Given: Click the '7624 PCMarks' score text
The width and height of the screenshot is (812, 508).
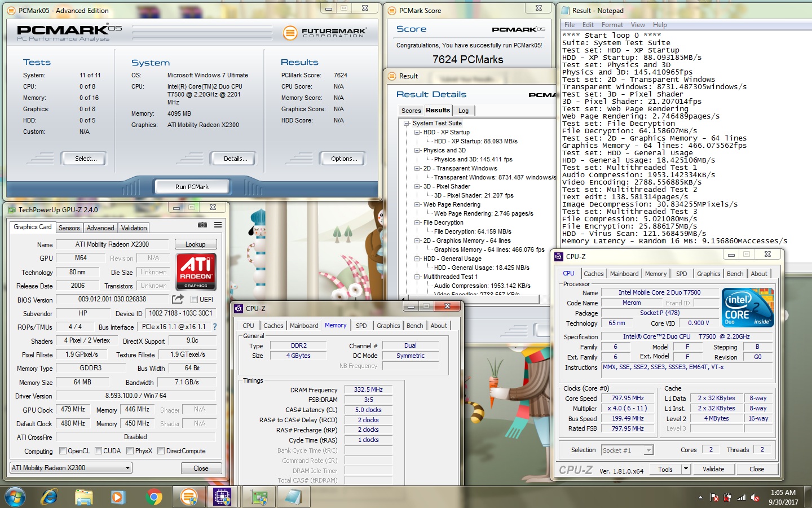Looking at the screenshot, I should (x=468, y=59).
